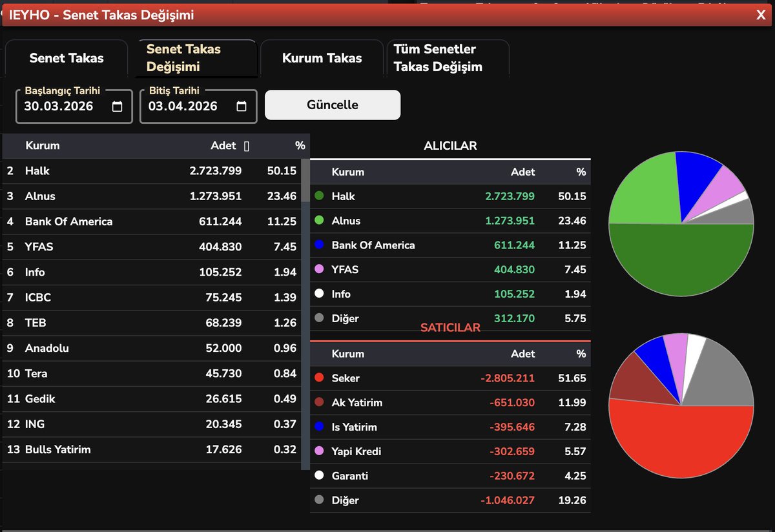Click Diğer amount 312.170 in Alıcılar

pyautogui.click(x=515, y=318)
